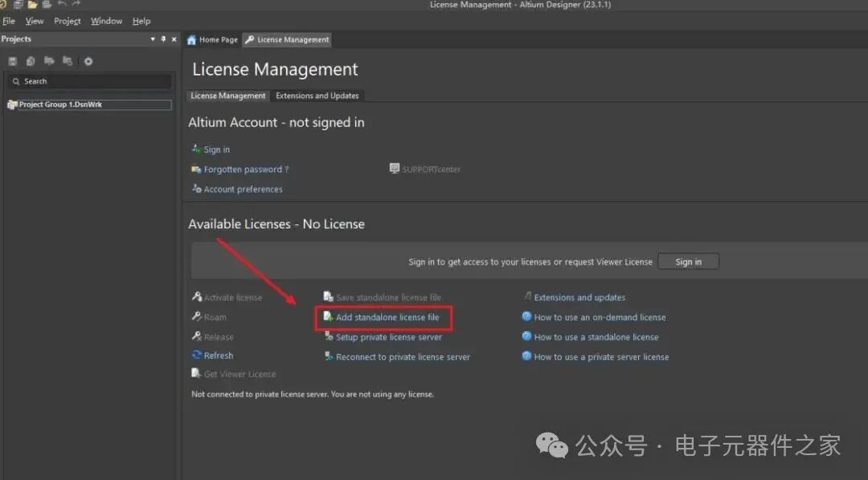The height and width of the screenshot is (480, 868).
Task: Switch to the Home Page document tab
Action: pos(212,40)
